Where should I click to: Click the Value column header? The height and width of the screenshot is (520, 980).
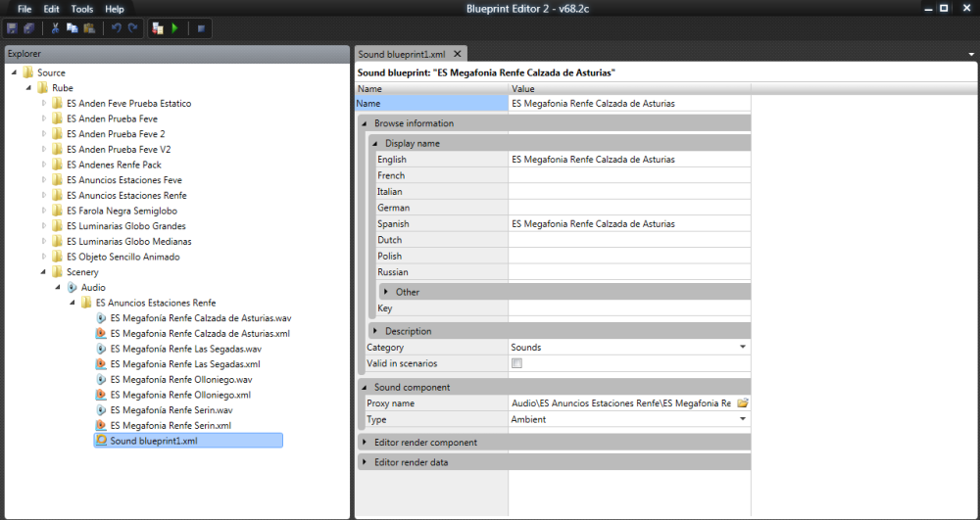629,89
